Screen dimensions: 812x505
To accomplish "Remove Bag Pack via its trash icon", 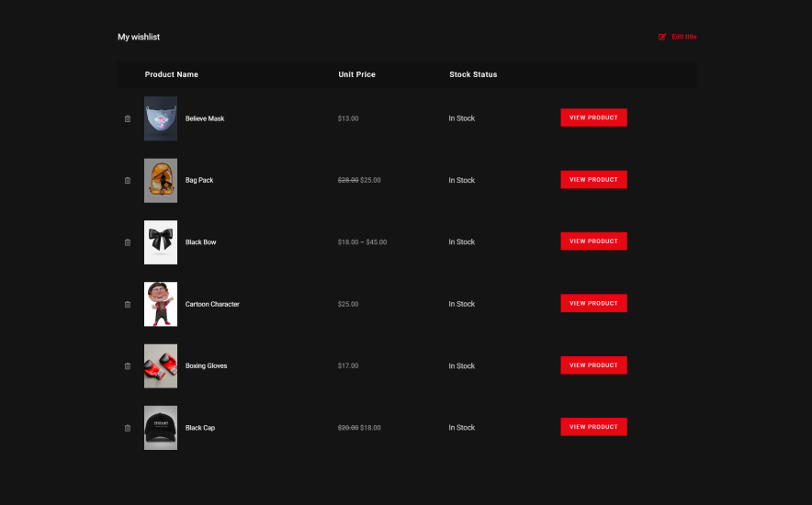I will (x=128, y=181).
